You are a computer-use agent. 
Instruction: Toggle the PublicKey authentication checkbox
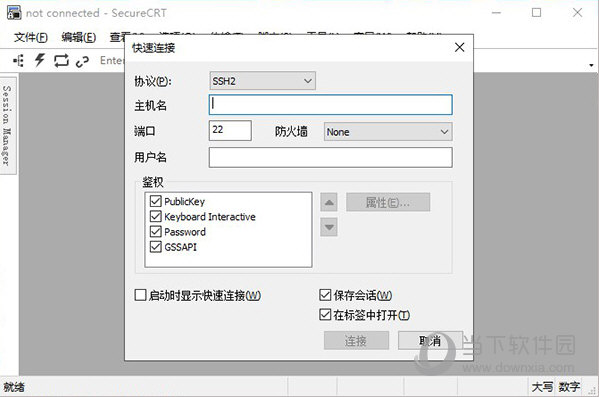(155, 201)
